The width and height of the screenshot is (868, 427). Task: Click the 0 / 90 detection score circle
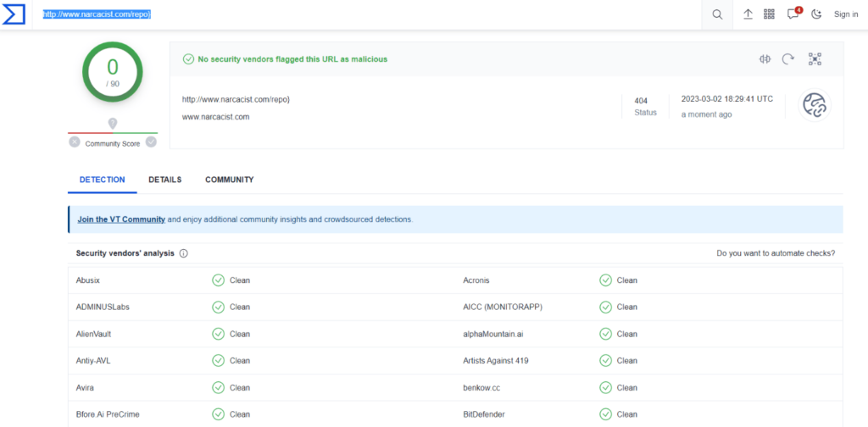point(113,72)
